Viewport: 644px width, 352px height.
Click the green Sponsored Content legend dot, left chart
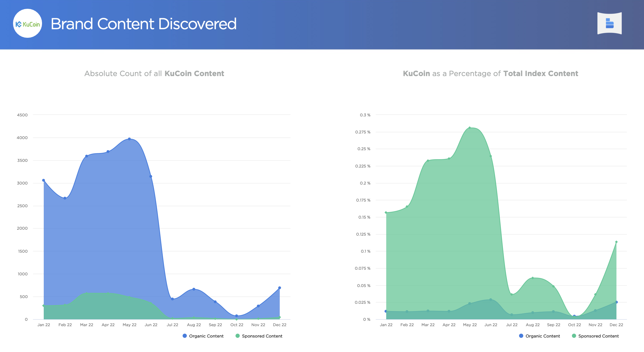click(238, 336)
